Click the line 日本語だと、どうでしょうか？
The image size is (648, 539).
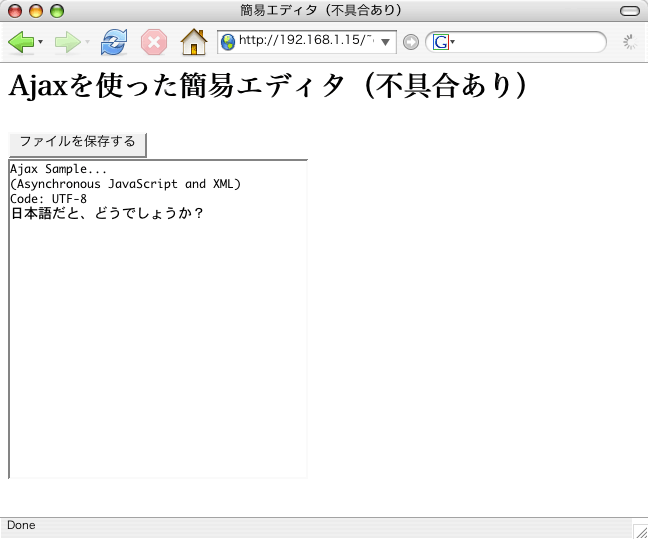pyautogui.click(x=107, y=214)
